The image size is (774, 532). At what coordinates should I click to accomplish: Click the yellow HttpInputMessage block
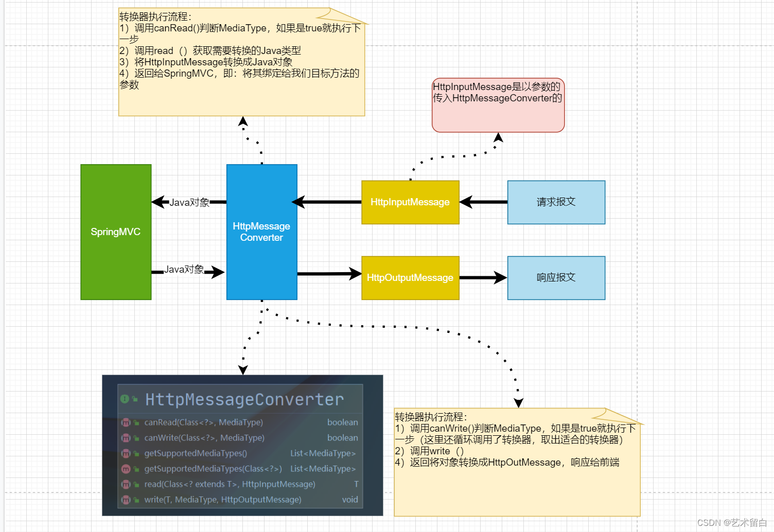pos(410,202)
